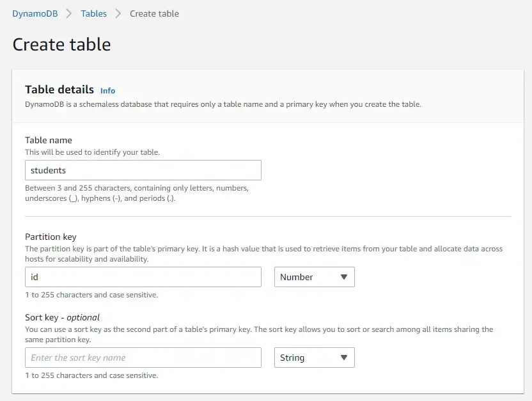Click the Partition key section label
Viewport: 532px width, 401px height.
51,237
